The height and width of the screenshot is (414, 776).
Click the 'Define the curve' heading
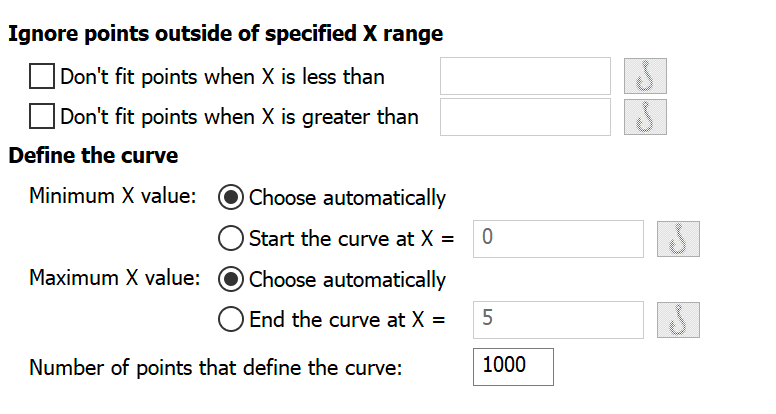93,157
